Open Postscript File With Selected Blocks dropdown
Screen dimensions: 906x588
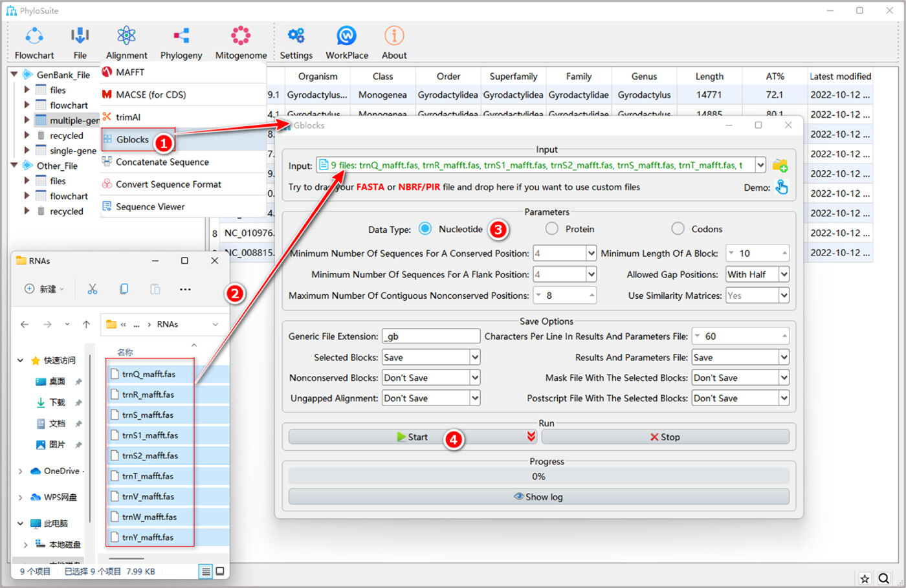point(784,398)
